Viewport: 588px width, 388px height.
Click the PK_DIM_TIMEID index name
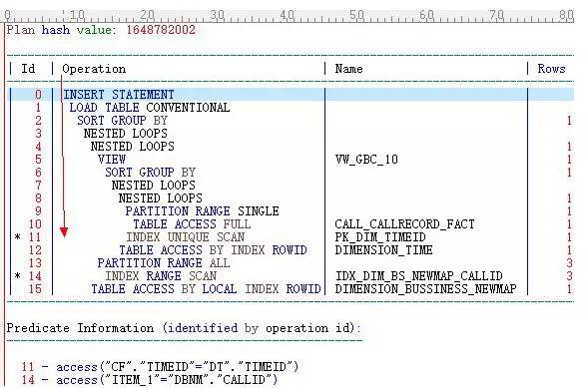pos(380,237)
